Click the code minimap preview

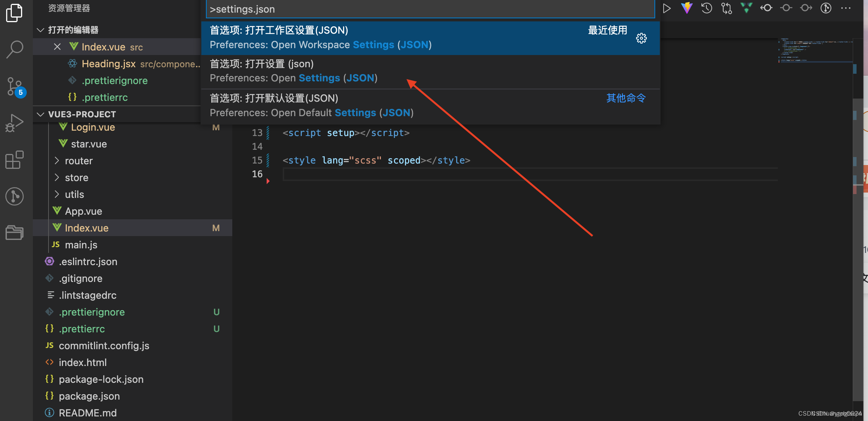815,50
